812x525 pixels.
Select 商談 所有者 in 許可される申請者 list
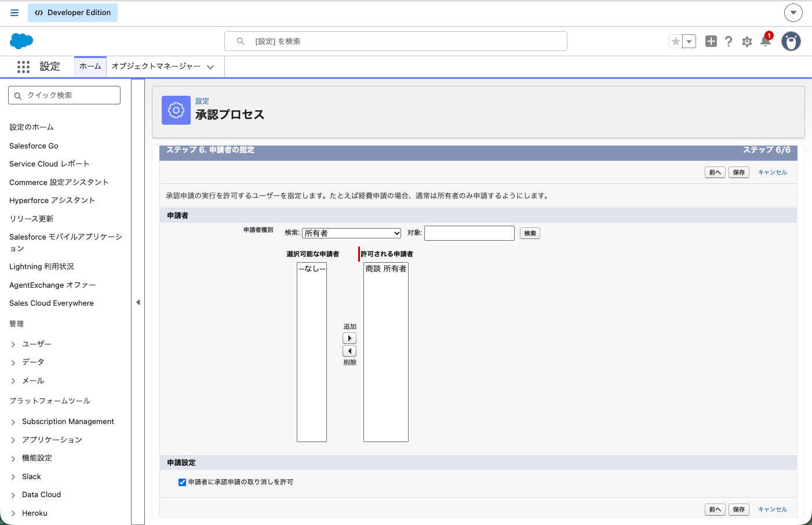click(x=386, y=269)
